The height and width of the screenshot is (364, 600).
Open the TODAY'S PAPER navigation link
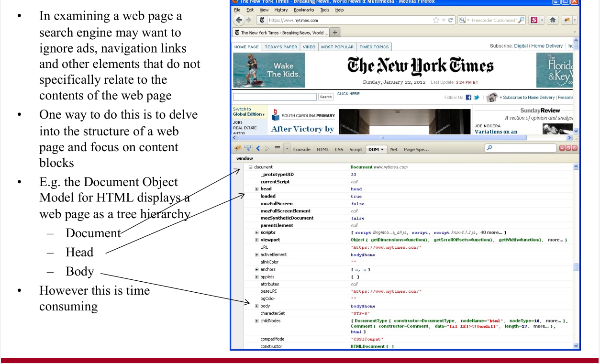point(281,47)
